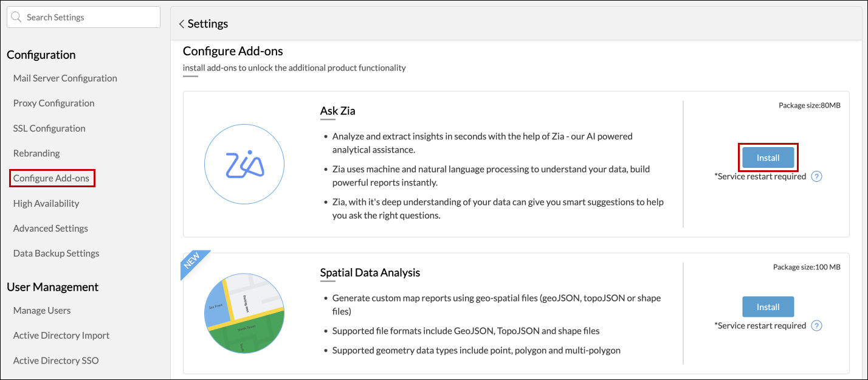Open Manage Users page
The height and width of the screenshot is (380, 868).
[x=42, y=311]
